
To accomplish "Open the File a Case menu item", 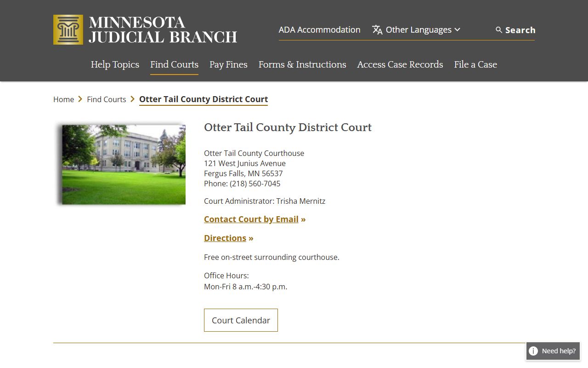I will (475, 64).
